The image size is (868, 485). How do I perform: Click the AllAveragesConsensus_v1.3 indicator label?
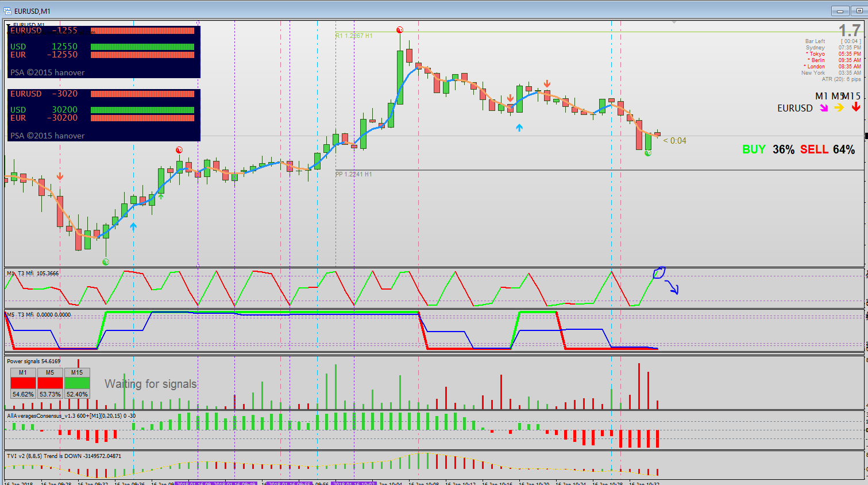[x=71, y=416]
